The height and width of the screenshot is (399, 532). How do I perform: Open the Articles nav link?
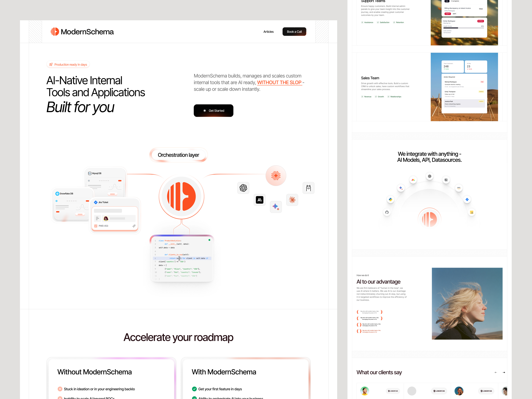pos(268,32)
